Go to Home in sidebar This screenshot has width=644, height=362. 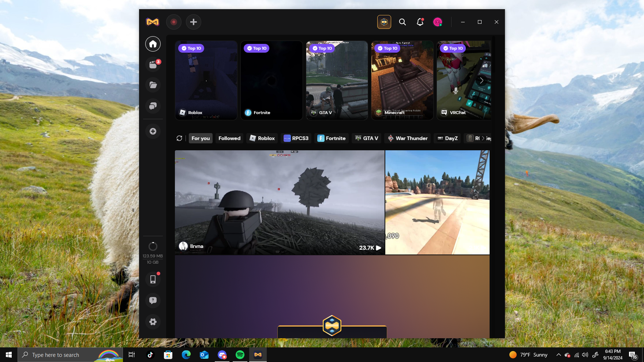153,44
